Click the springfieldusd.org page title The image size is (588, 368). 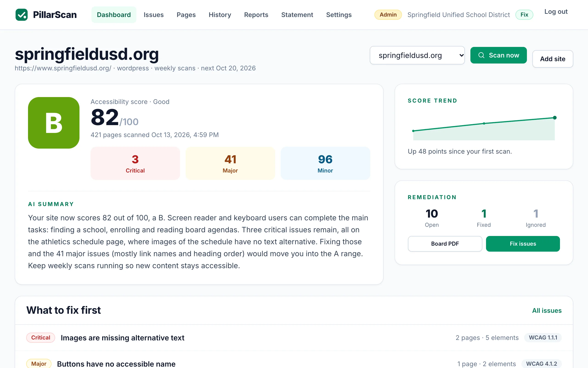tap(87, 54)
